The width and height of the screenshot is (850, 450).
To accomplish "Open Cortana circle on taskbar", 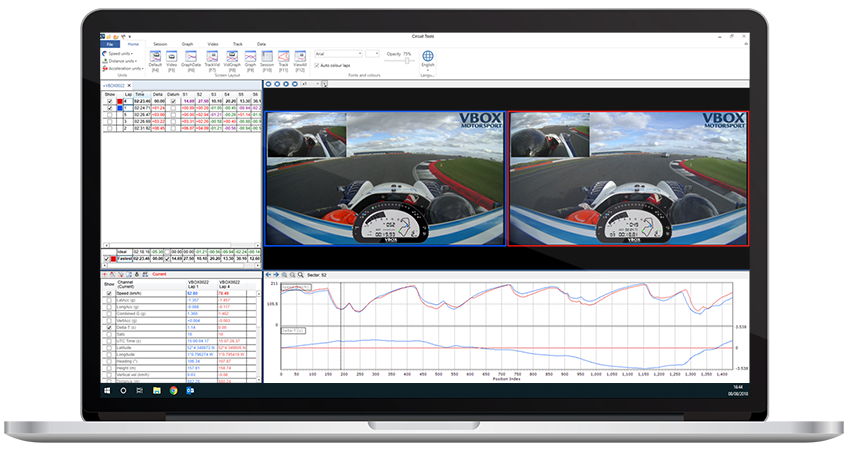I will pos(123,390).
